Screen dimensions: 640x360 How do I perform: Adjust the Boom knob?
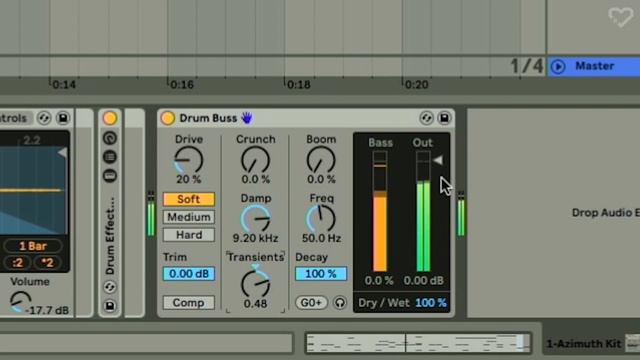321,160
